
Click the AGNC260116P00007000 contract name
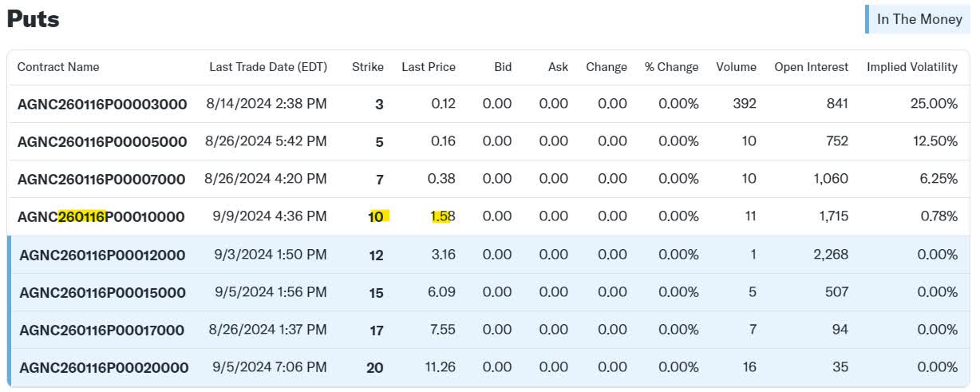[x=101, y=179]
